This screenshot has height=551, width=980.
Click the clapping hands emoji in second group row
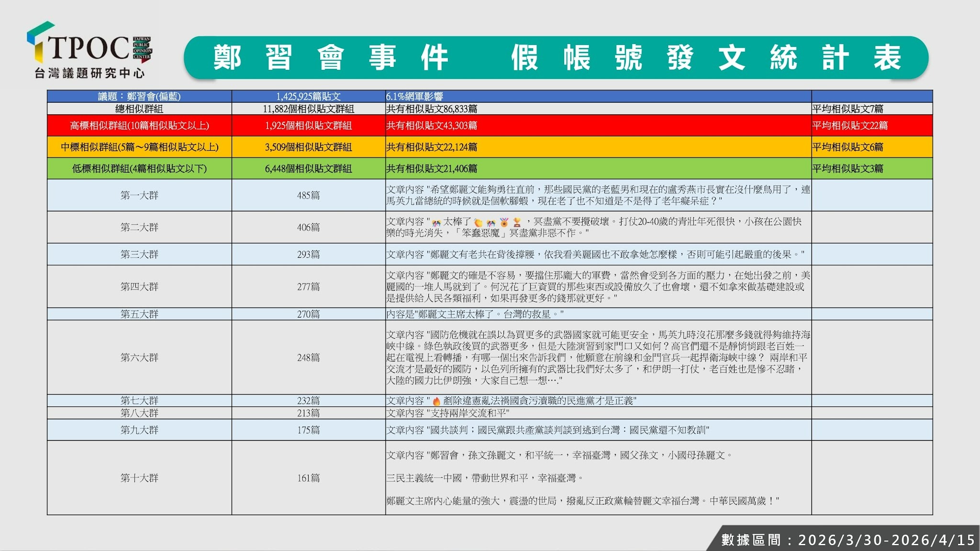478,222
